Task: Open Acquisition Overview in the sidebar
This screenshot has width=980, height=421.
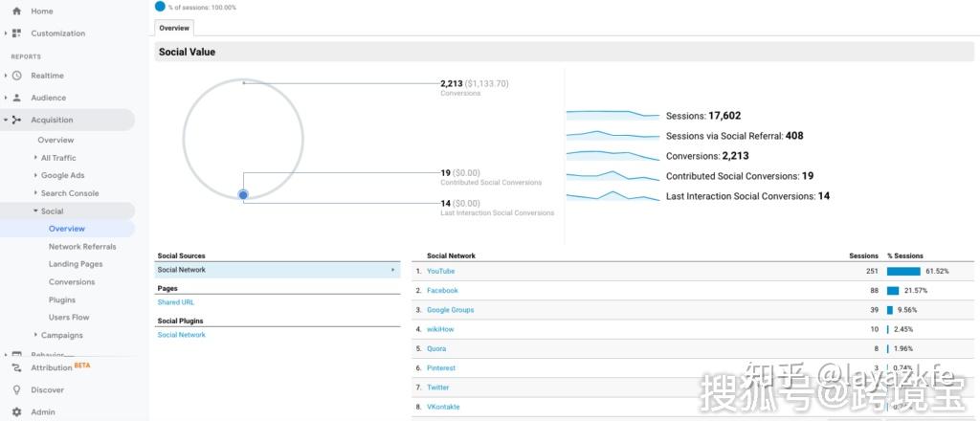Action: pos(56,140)
